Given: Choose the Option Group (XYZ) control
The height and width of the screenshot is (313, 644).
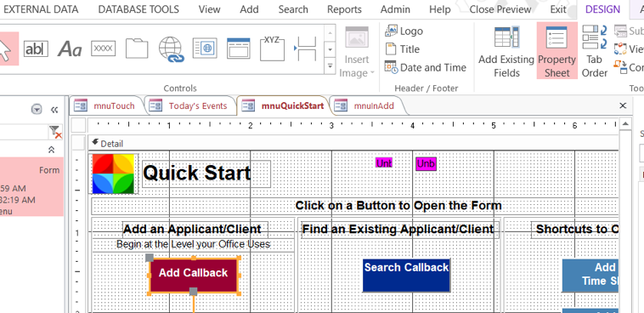Looking at the screenshot, I should [x=273, y=48].
